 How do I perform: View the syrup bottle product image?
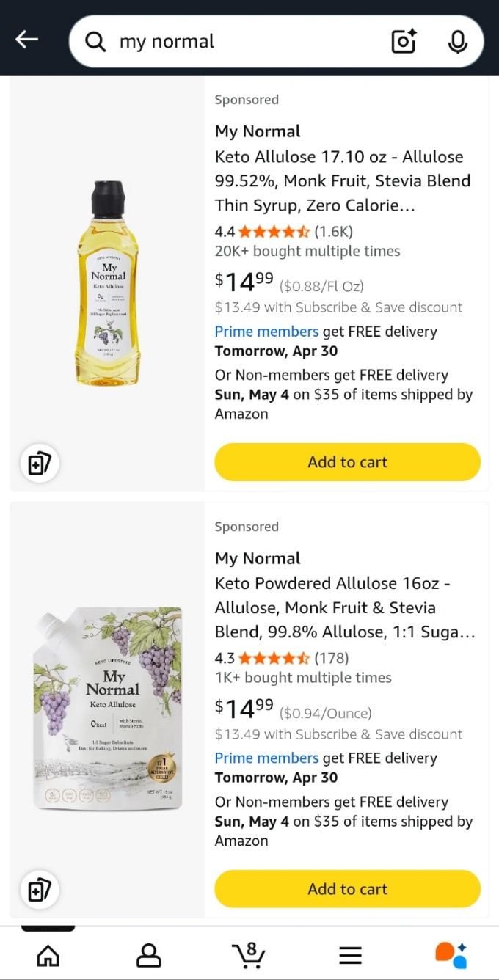click(x=108, y=284)
